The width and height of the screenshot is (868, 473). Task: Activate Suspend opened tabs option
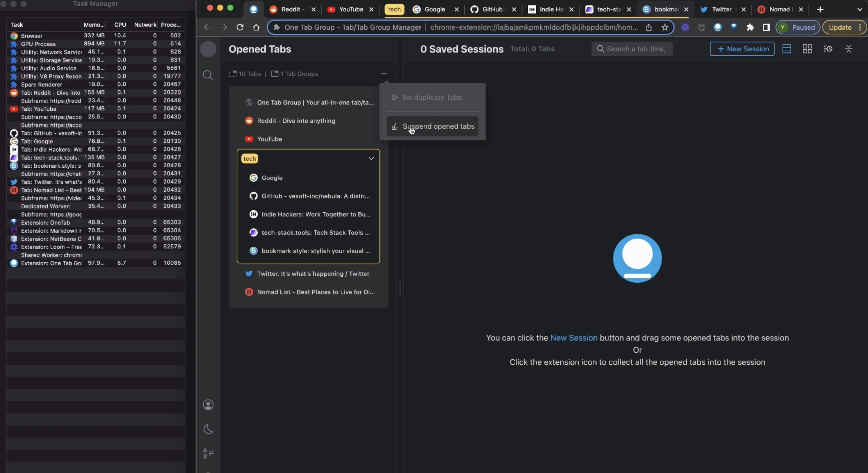tap(438, 126)
